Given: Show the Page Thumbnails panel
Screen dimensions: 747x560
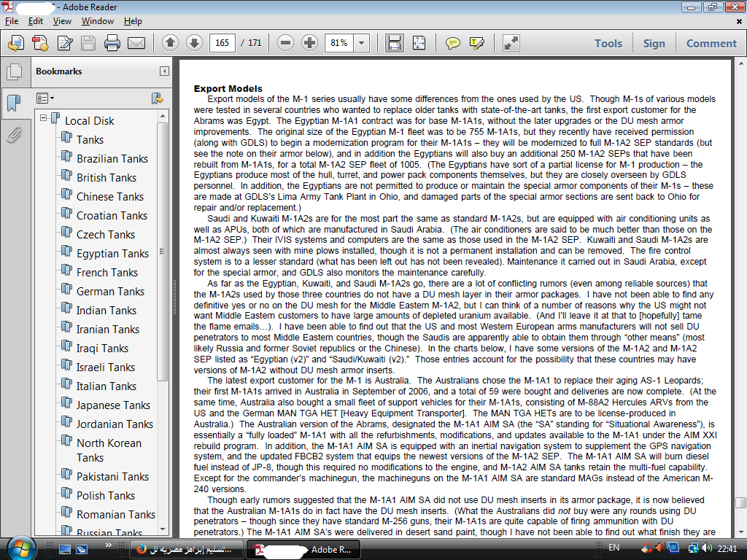Looking at the screenshot, I should point(15,71).
